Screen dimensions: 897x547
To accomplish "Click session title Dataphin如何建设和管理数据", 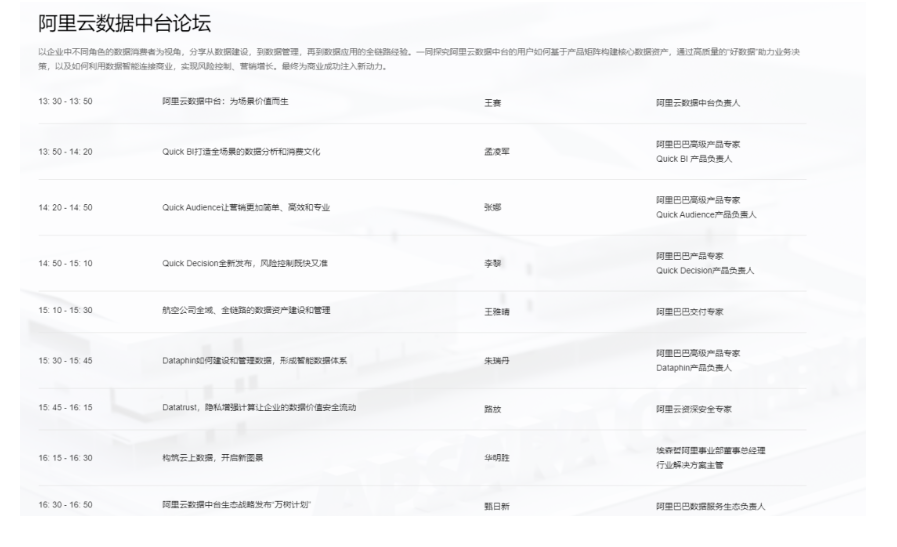I will 218,361.
